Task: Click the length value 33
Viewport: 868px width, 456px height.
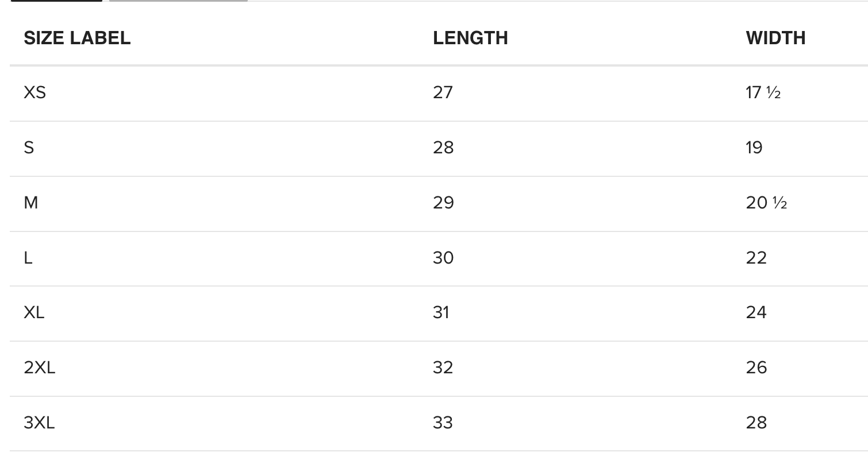Action: coord(443,423)
